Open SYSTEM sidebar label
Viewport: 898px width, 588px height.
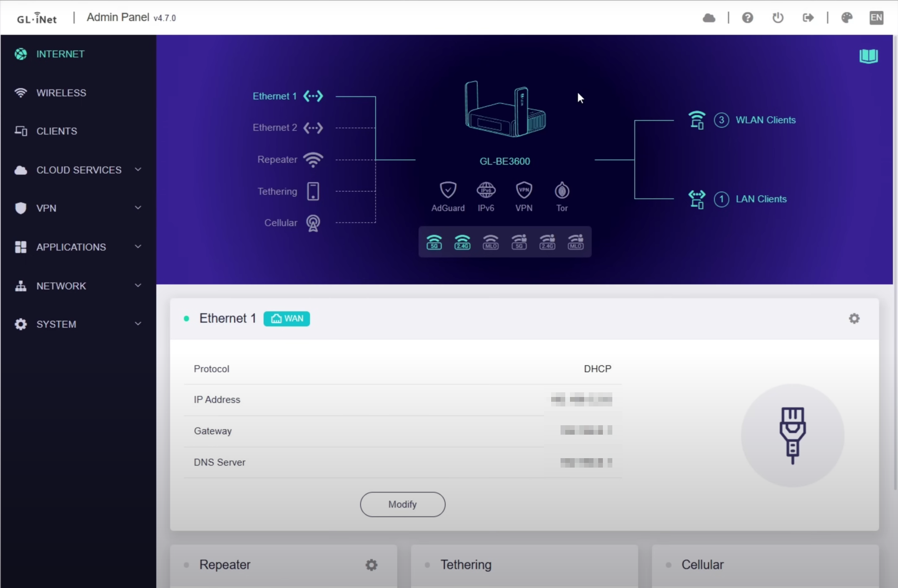56,324
